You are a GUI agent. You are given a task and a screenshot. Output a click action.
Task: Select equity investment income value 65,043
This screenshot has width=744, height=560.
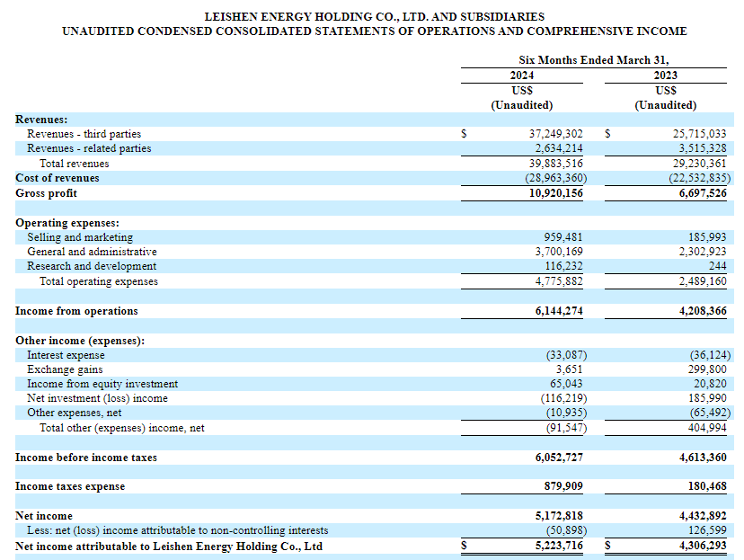566,384
